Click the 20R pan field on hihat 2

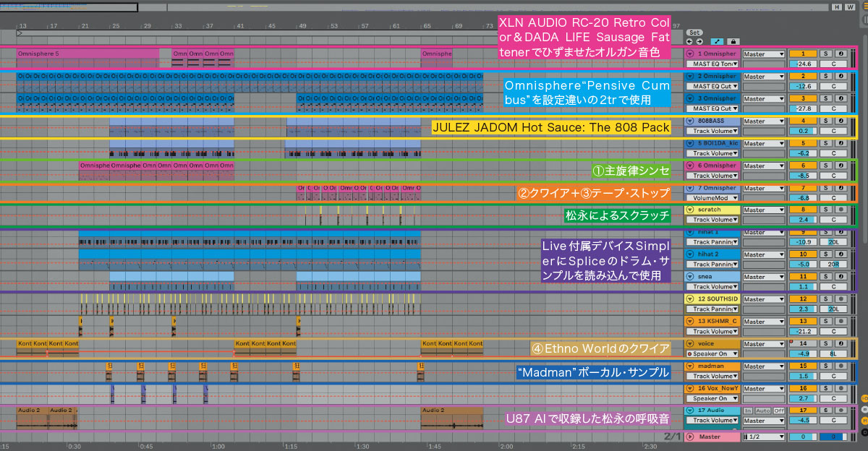(833, 265)
